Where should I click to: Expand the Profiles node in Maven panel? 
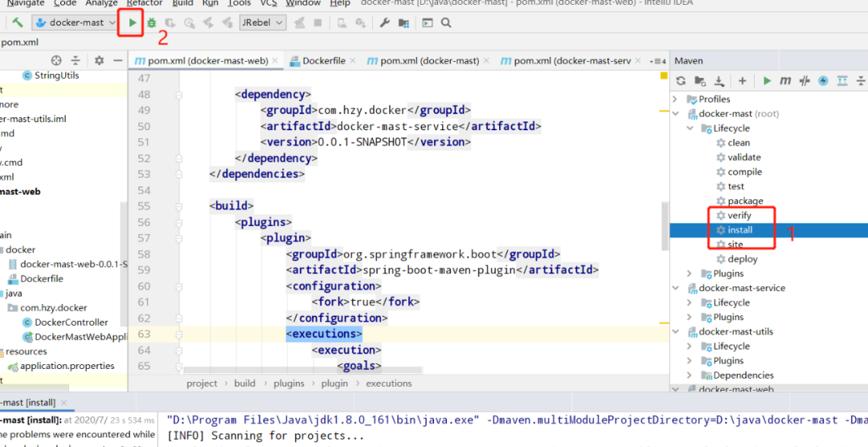(x=675, y=99)
